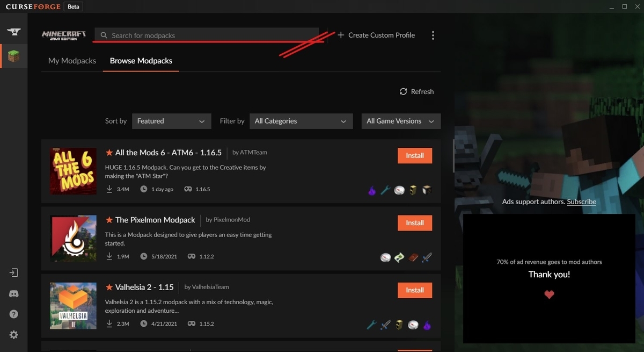The width and height of the screenshot is (644, 352).
Task: Switch to the My Modpacks tab
Action: 72,61
